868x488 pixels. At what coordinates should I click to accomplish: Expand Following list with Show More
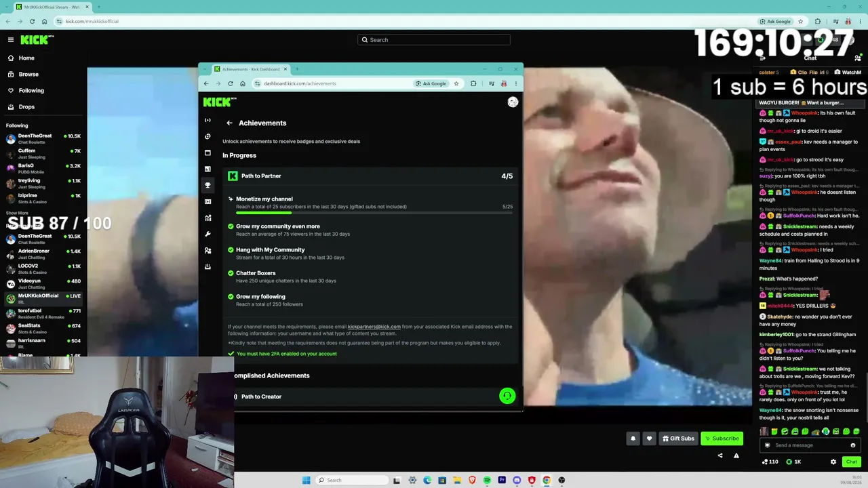click(18, 213)
